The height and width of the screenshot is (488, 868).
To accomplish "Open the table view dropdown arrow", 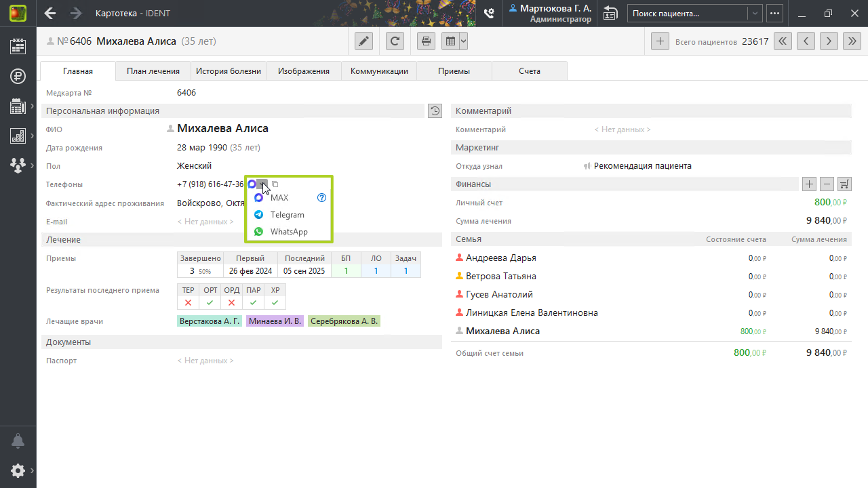I will pos(463,41).
